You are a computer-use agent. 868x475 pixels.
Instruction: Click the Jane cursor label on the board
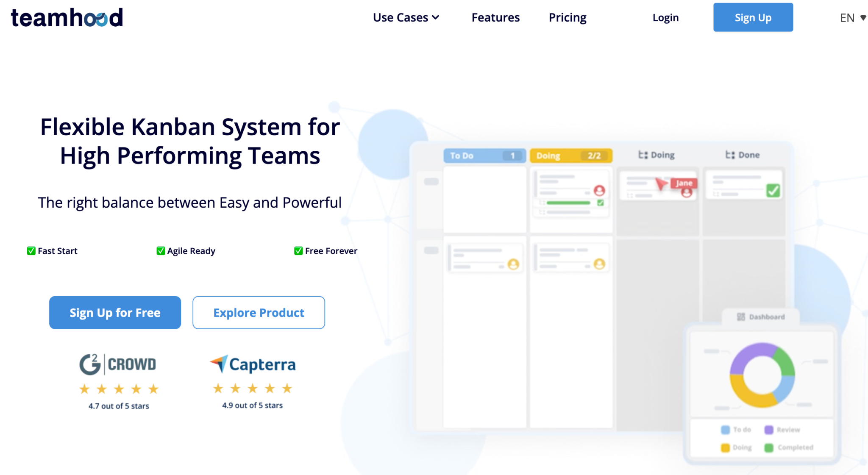pyautogui.click(x=684, y=183)
